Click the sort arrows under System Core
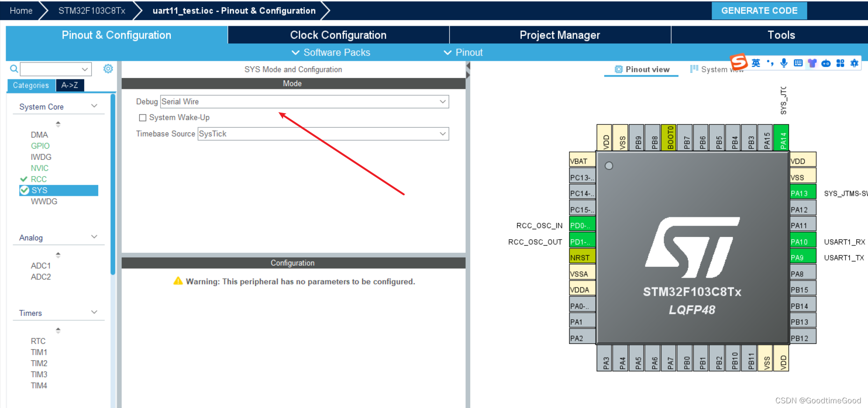Viewport: 868px width, 408px height. (58, 124)
